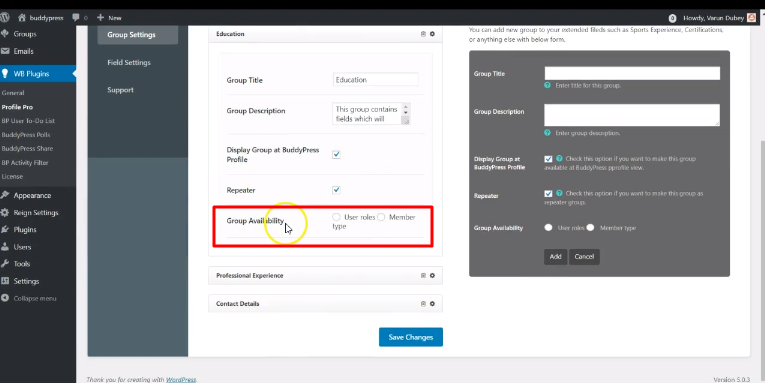Viewport: 765px width, 383px height.
Task: Click help icon beside 'Enter group description'
Action: click(547, 133)
